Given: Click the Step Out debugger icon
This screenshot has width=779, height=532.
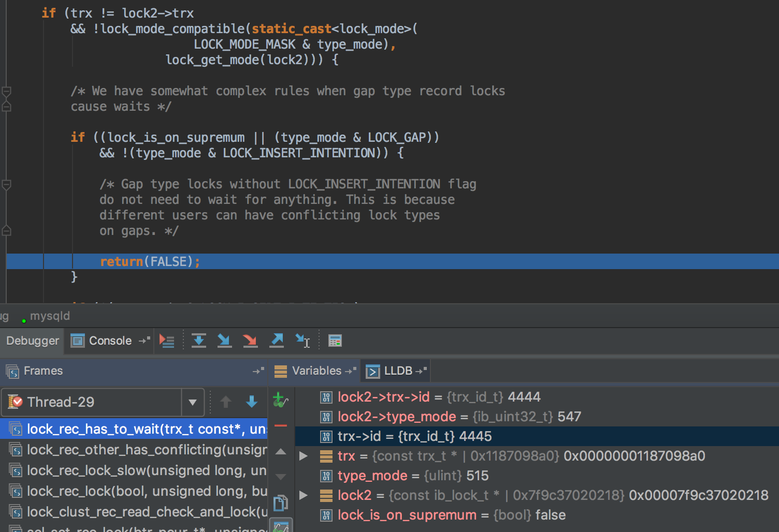Looking at the screenshot, I should 277,341.
